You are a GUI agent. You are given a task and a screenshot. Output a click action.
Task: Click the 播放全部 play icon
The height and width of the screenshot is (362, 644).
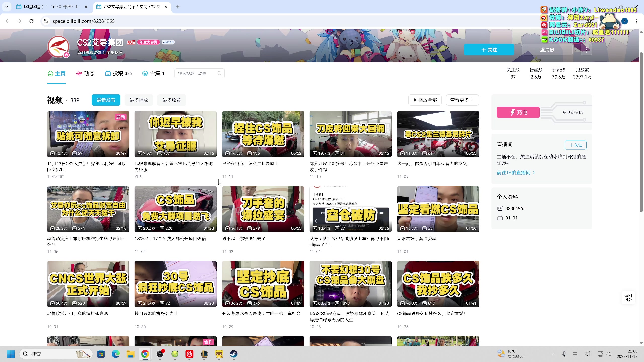415,100
